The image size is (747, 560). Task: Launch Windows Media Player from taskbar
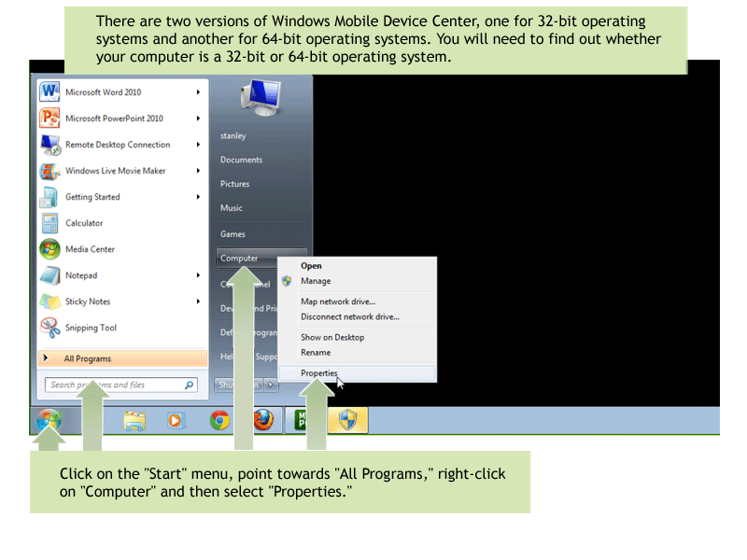176,421
